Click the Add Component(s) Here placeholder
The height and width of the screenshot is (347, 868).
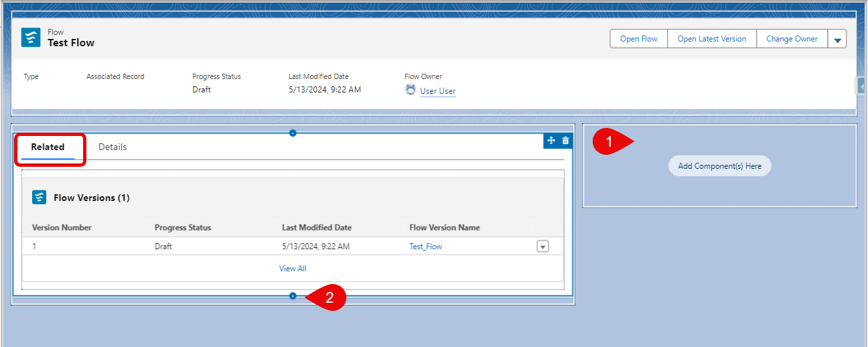coord(720,166)
